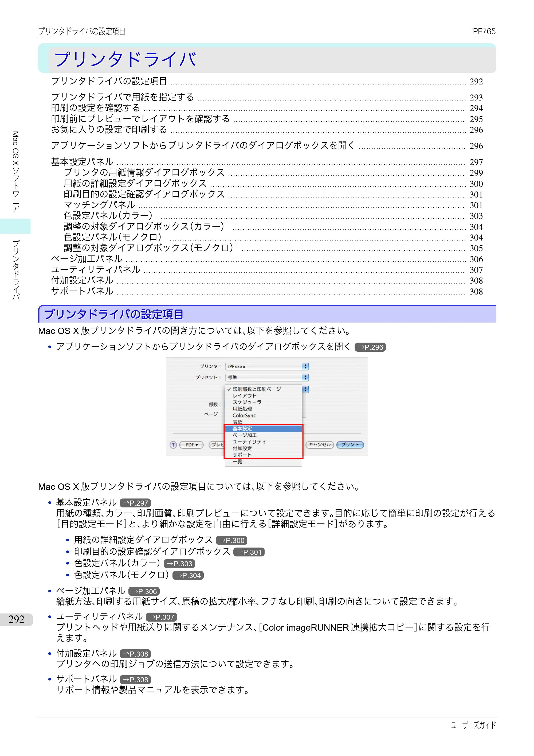534x756 pixels.
Task: Follow the →P.296 page reference badge
Action: click(370, 347)
